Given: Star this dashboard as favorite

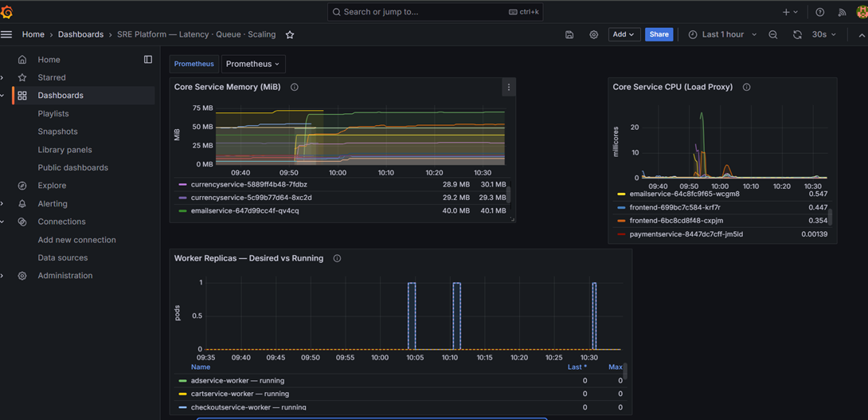Looking at the screenshot, I should (x=290, y=35).
